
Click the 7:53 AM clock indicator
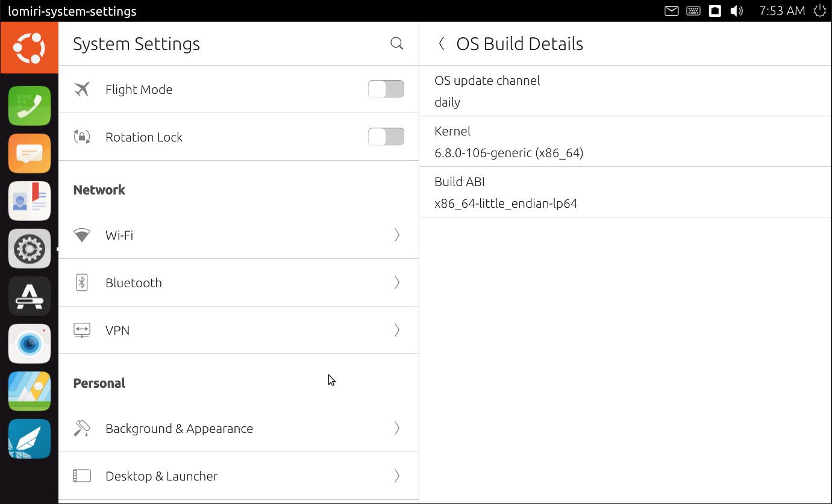point(781,11)
